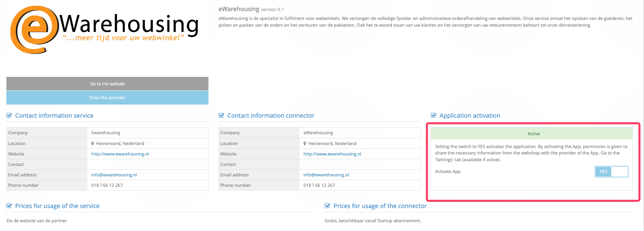The image size is (644, 231).
Task: Click the Contact information connector check icon
Action: tap(222, 116)
